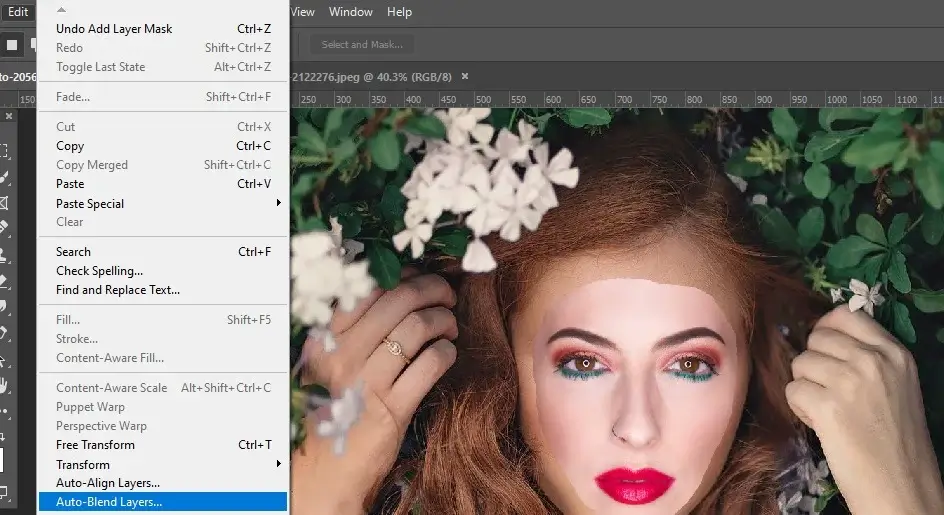The height and width of the screenshot is (515, 944).
Task: Open the Window menu
Action: coord(350,12)
